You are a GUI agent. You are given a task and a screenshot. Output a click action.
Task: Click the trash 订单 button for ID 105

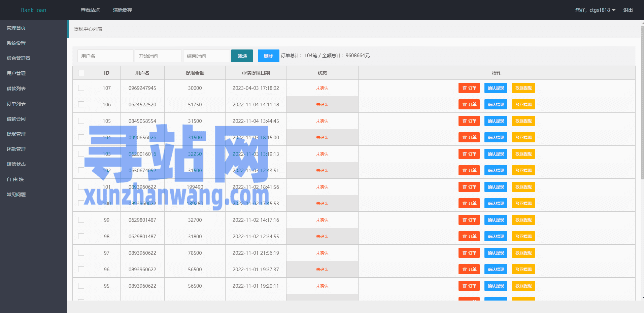[x=469, y=121]
